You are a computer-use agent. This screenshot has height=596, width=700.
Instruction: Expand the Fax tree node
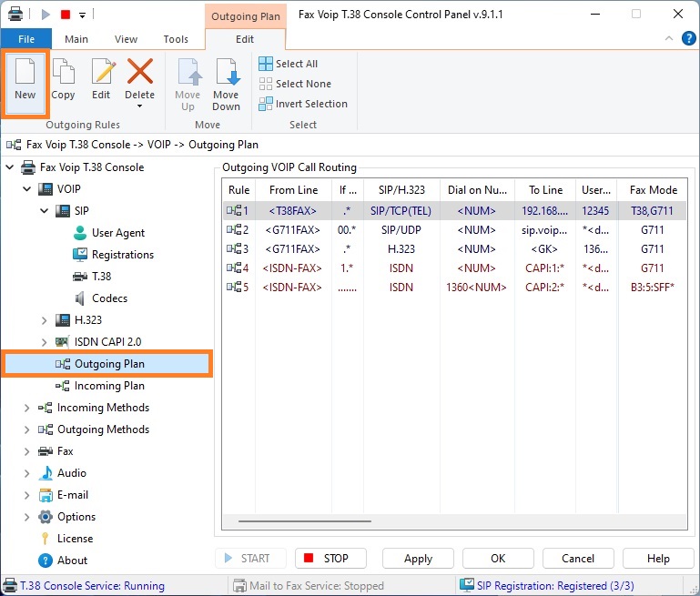[x=26, y=451]
